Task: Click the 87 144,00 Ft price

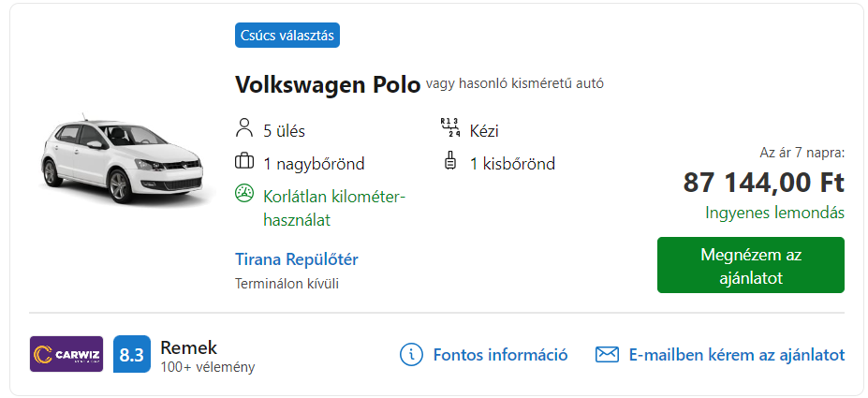Action: tap(763, 183)
